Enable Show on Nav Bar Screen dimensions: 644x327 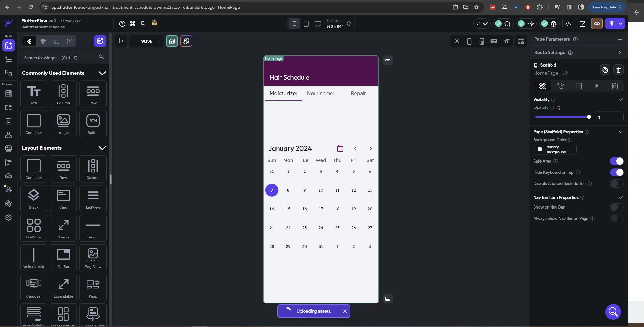coord(616,207)
